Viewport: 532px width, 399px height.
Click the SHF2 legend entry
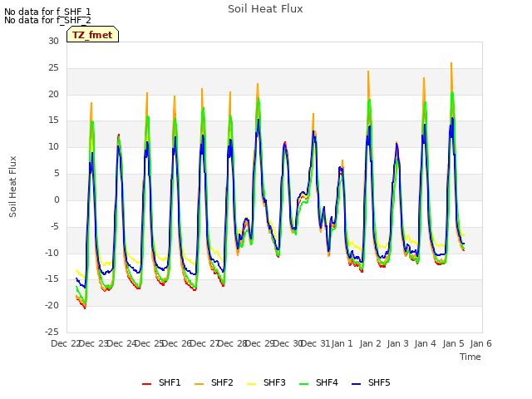tap(214, 382)
